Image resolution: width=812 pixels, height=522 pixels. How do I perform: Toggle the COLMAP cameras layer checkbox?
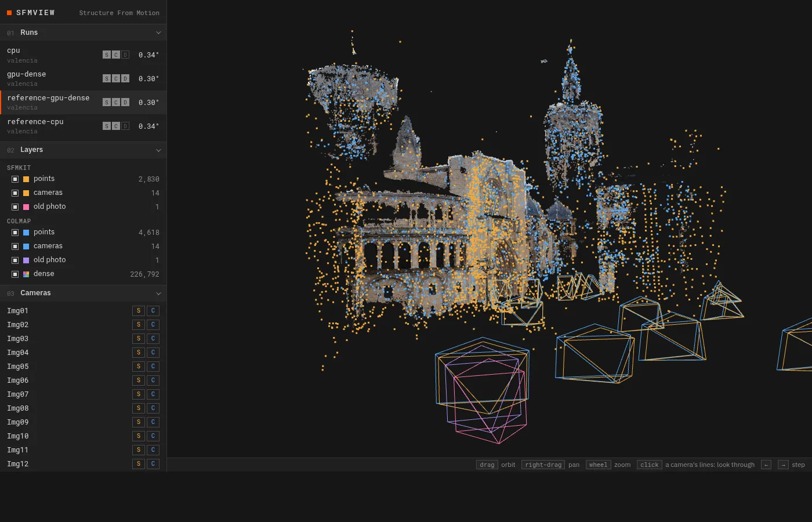pyautogui.click(x=15, y=246)
